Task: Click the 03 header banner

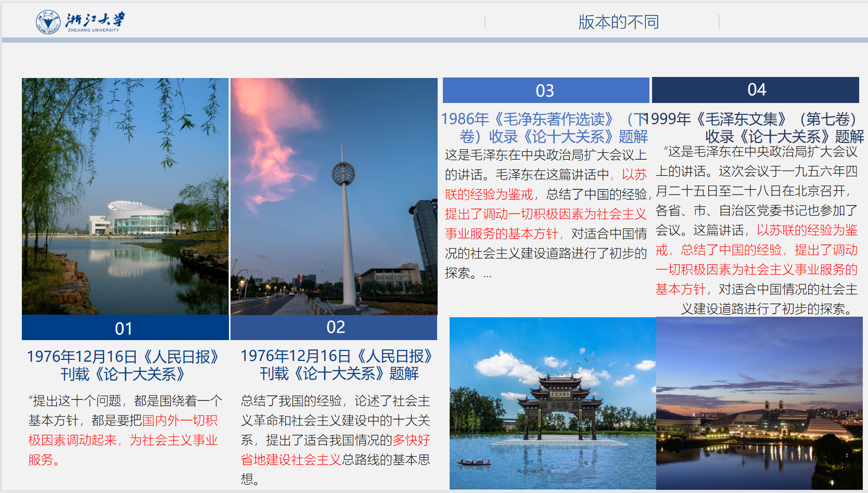Action: click(546, 90)
